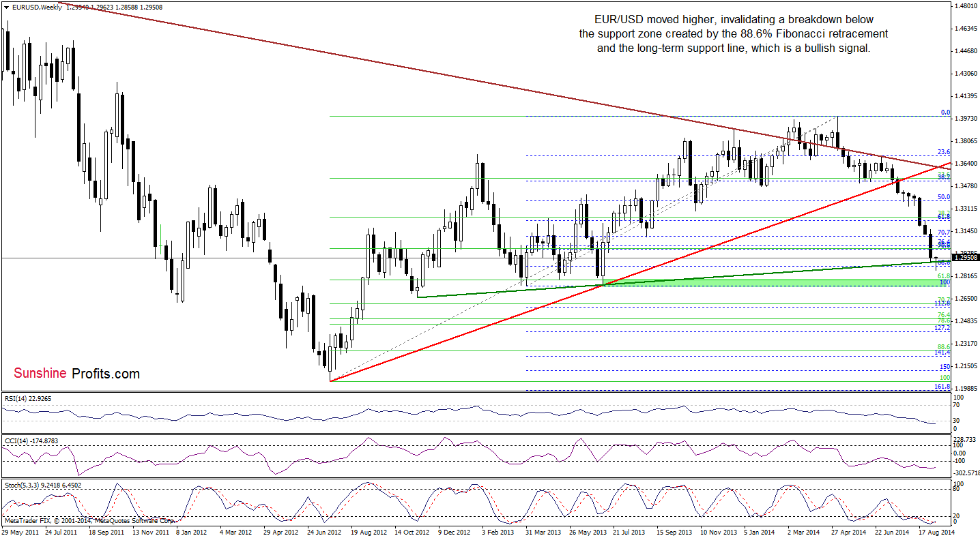Click the annotation line ending 'bullish signal.'
This screenshot has height=538, width=980.
734,48
